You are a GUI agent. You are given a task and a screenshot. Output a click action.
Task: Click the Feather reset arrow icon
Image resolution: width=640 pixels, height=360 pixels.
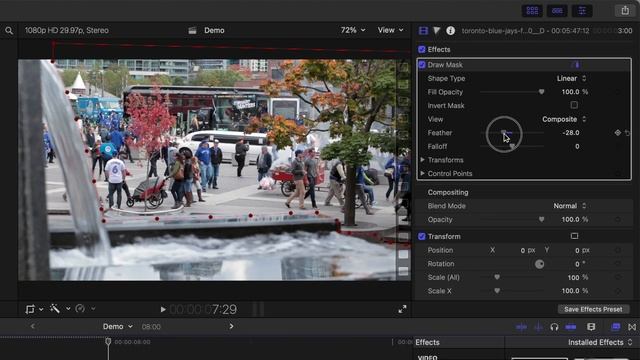[627, 133]
